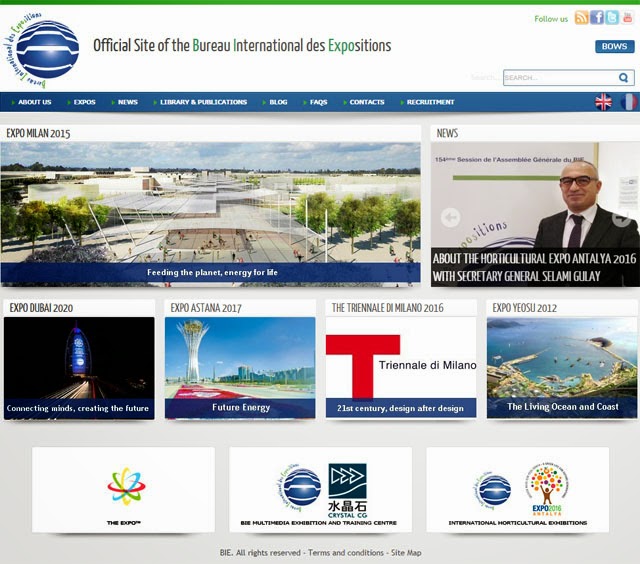Click the Crystal CG logo
Screen dimensions: 640x564
coord(347,491)
